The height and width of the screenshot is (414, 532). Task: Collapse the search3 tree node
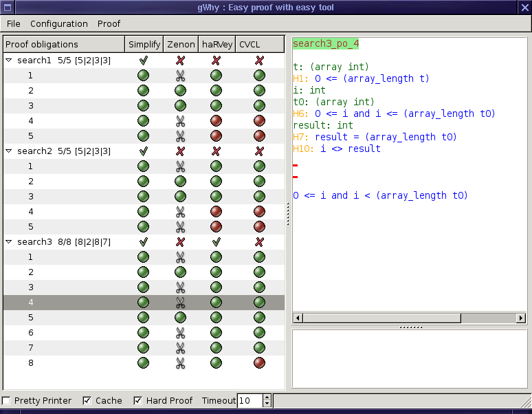(9, 242)
